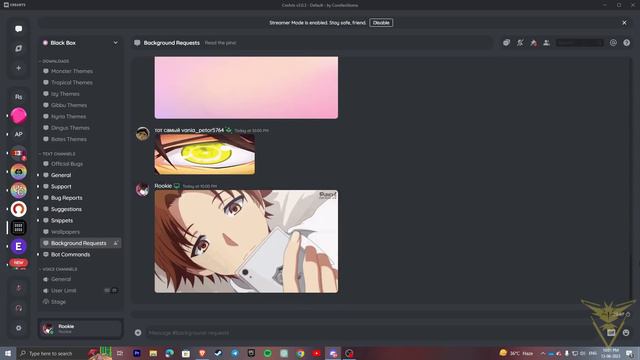
Task: Open the purple E server icon
Action: click(18, 246)
